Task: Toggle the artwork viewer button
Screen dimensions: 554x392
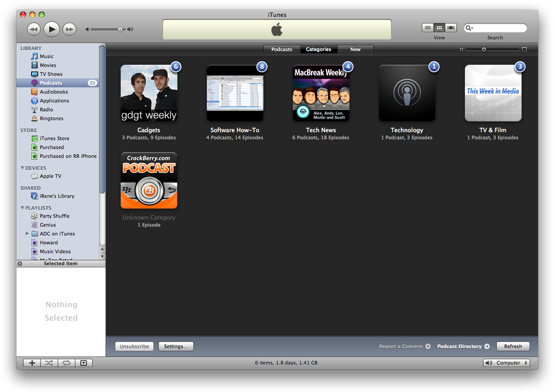Action: click(x=84, y=363)
